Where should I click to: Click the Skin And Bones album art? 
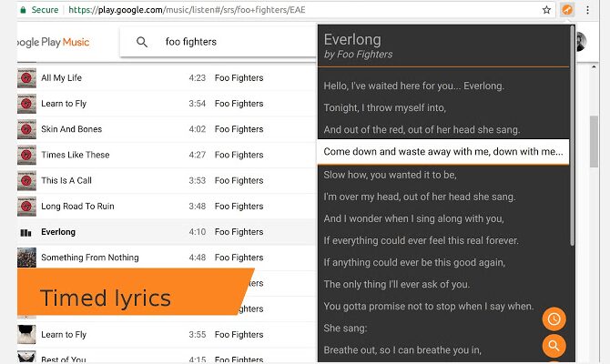[26, 129]
